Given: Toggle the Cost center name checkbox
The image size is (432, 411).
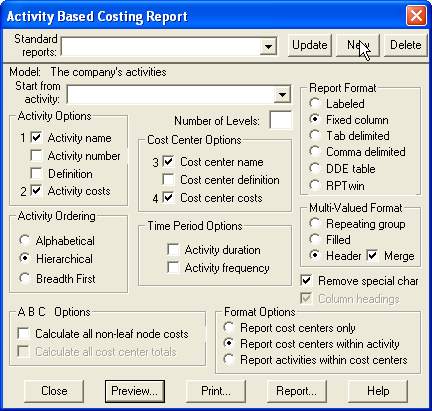Looking at the screenshot, I should [x=168, y=162].
